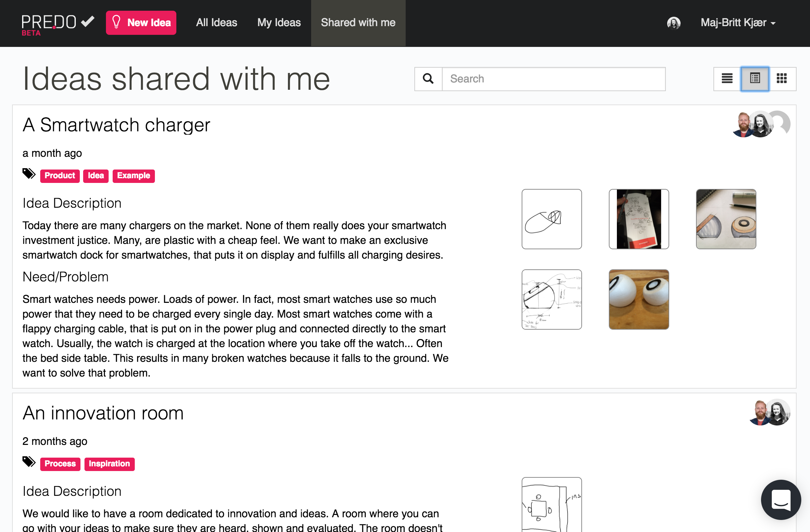Select the Product tag

60,176
